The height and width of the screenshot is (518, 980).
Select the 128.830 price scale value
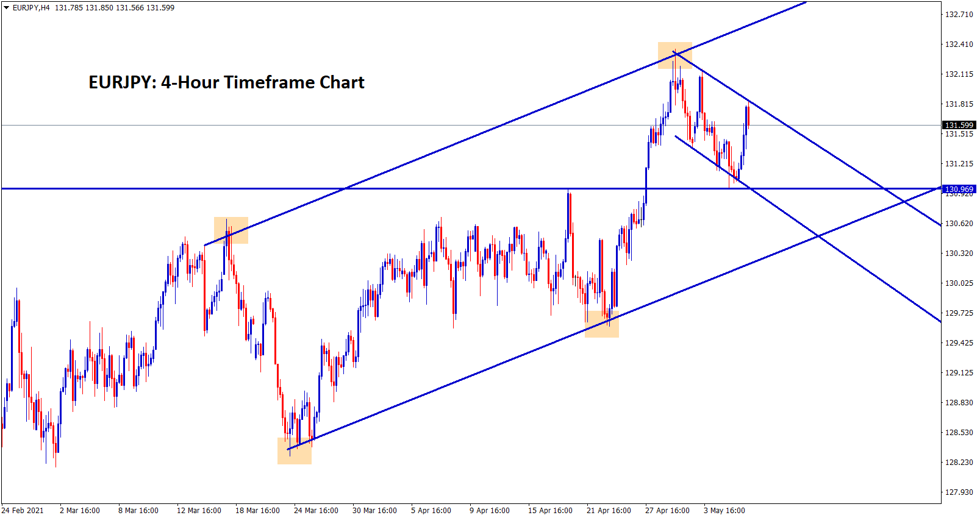pos(959,402)
